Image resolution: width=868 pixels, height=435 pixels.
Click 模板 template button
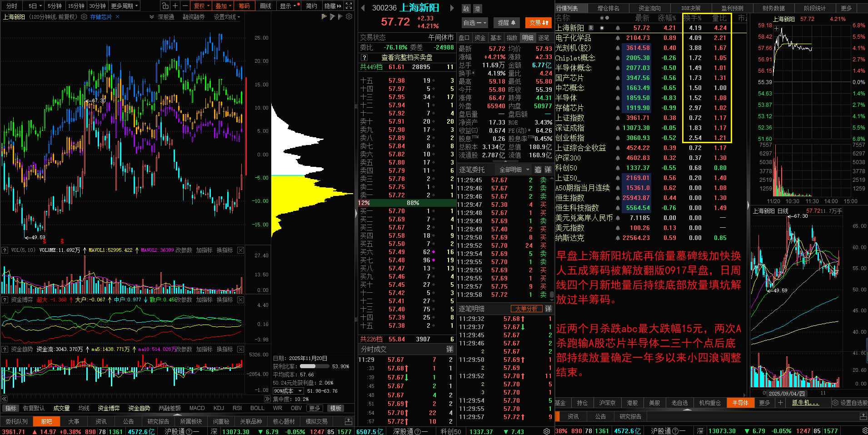[x=335, y=408]
